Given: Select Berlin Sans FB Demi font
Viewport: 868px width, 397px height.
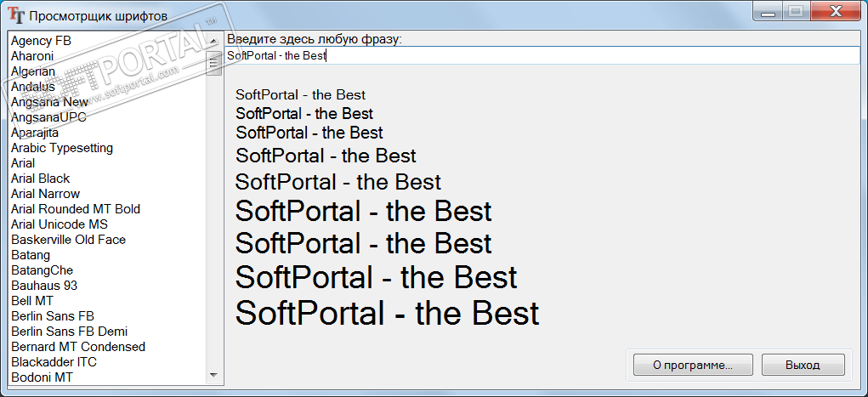Looking at the screenshot, I should coord(69,332).
